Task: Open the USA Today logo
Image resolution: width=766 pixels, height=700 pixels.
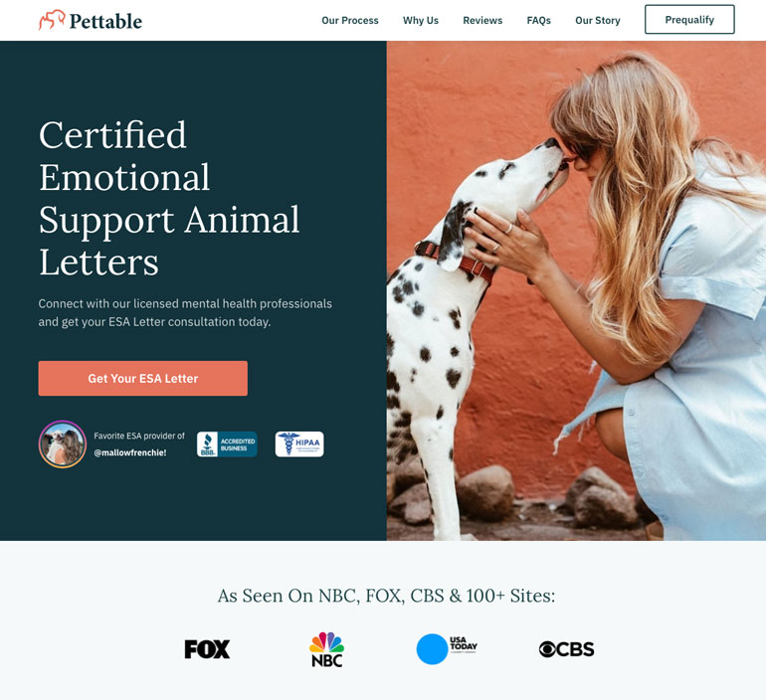Action: 447,649
